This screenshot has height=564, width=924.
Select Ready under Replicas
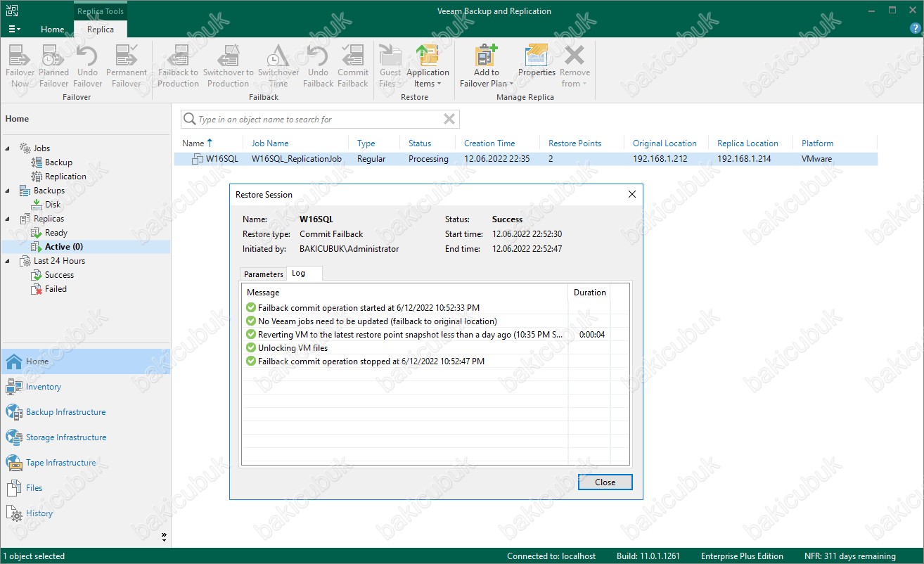tap(56, 233)
